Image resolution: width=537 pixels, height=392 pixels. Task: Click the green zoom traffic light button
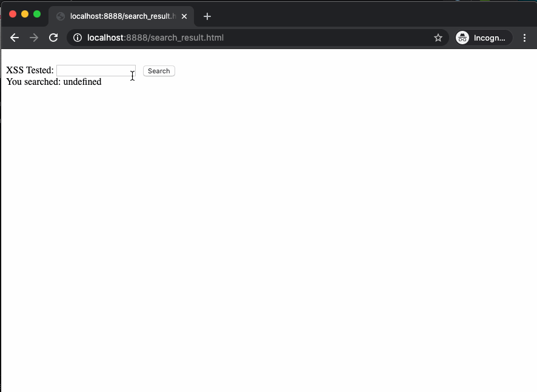point(36,13)
